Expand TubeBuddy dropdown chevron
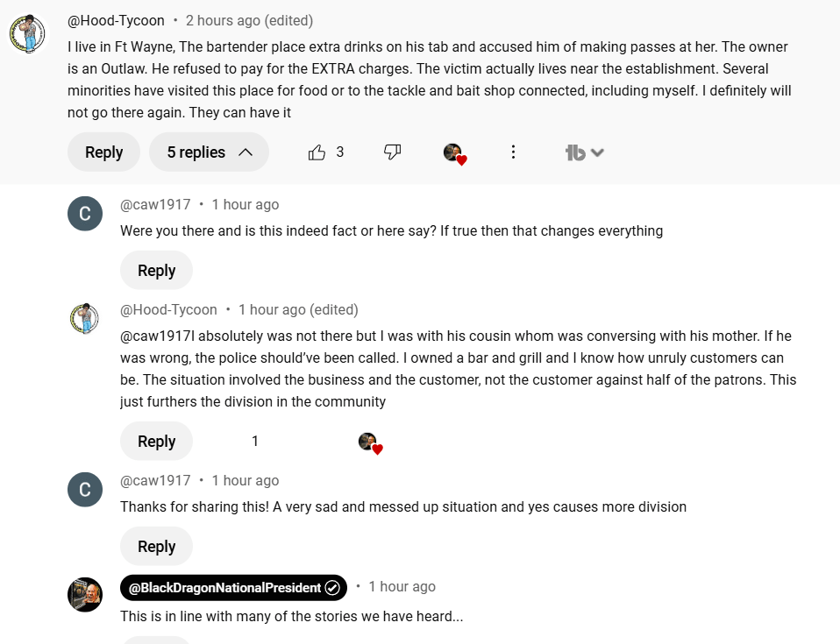 tap(598, 153)
